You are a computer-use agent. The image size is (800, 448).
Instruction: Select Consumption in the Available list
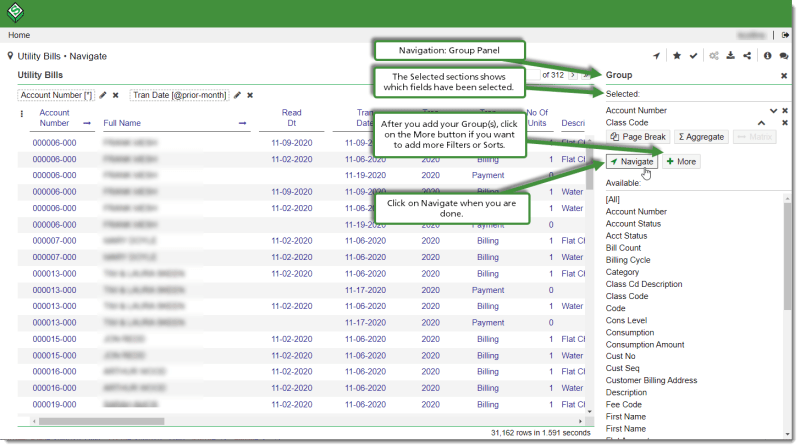(630, 332)
